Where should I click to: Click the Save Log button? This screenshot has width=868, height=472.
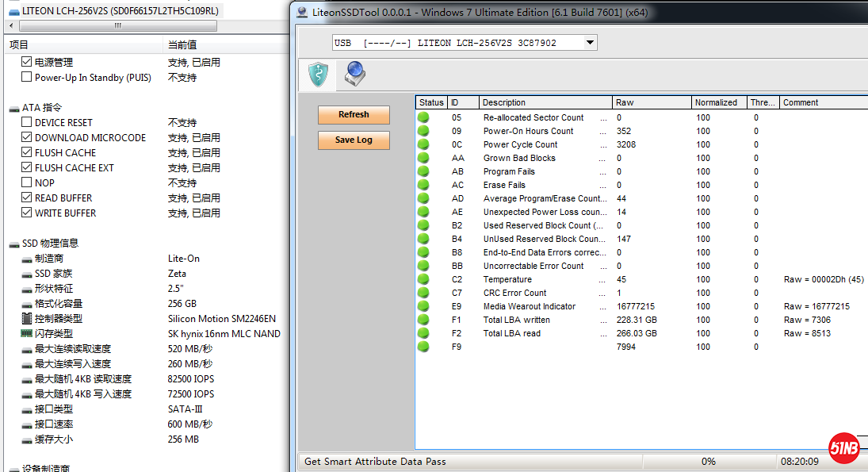point(354,140)
